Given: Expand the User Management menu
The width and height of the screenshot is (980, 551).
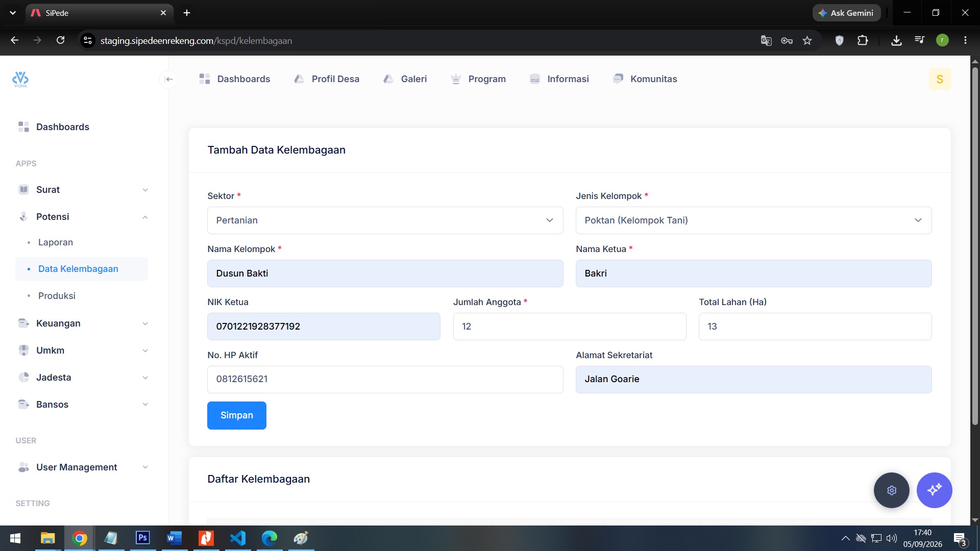Looking at the screenshot, I should pyautogui.click(x=82, y=467).
